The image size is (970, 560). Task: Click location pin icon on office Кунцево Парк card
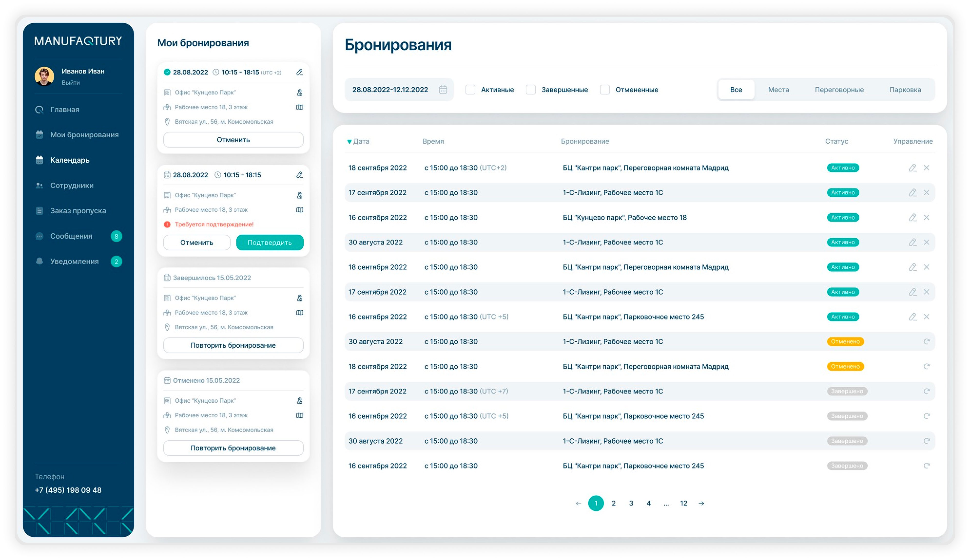pyautogui.click(x=300, y=92)
